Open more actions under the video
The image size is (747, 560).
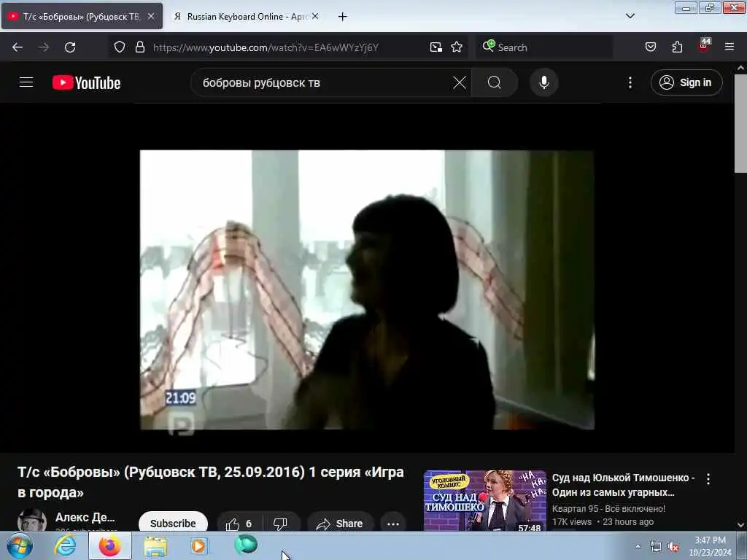(393, 524)
